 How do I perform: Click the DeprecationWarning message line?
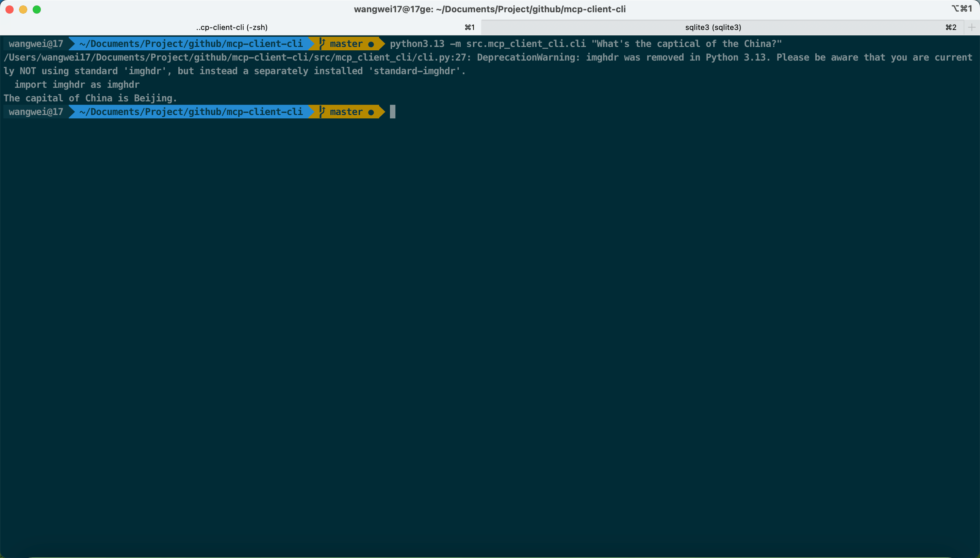point(488,58)
